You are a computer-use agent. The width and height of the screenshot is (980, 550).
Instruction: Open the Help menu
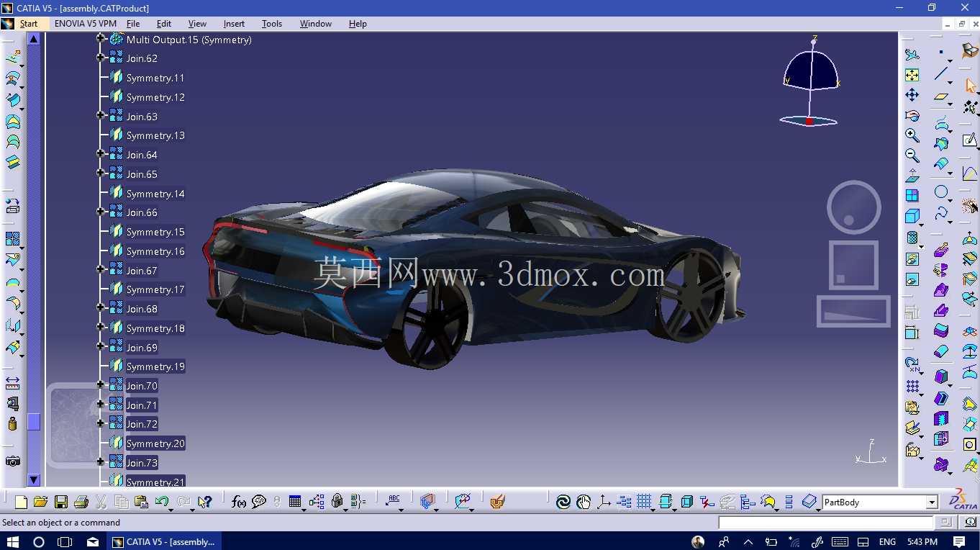[x=358, y=24]
